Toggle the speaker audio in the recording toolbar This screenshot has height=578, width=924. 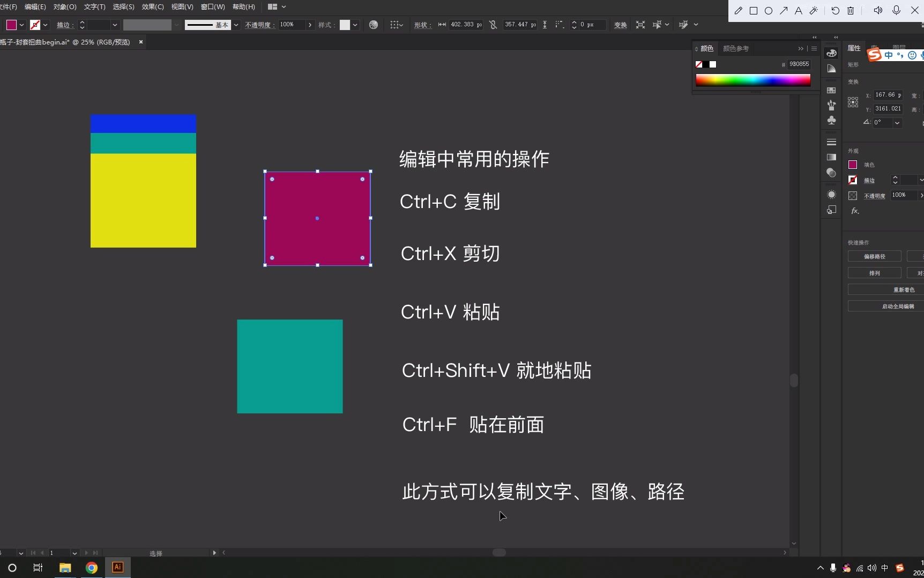coord(877,10)
